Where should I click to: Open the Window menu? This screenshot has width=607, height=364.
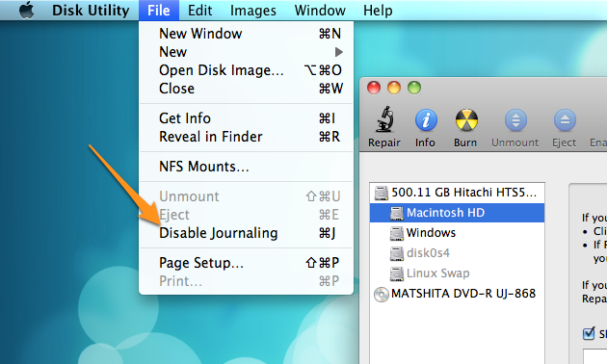coord(320,10)
